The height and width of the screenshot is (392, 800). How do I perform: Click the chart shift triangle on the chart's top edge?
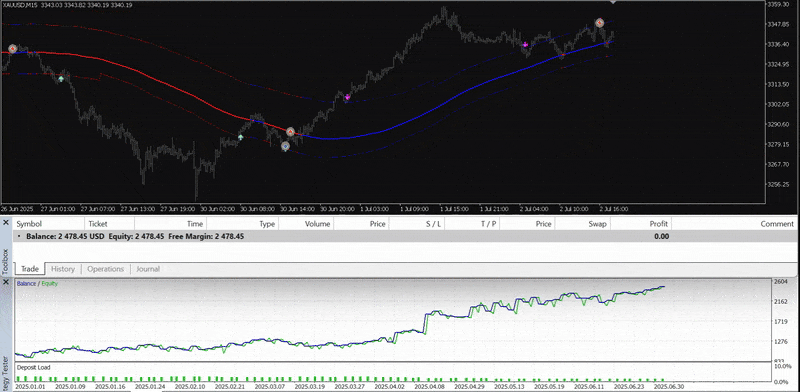tap(613, 3)
